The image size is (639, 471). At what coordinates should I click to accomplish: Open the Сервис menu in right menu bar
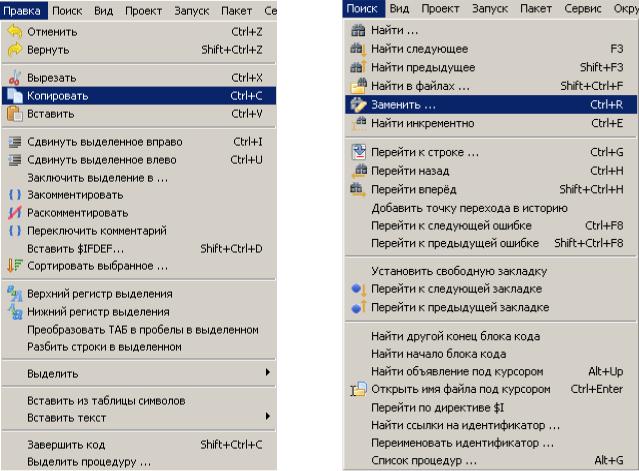tap(582, 9)
